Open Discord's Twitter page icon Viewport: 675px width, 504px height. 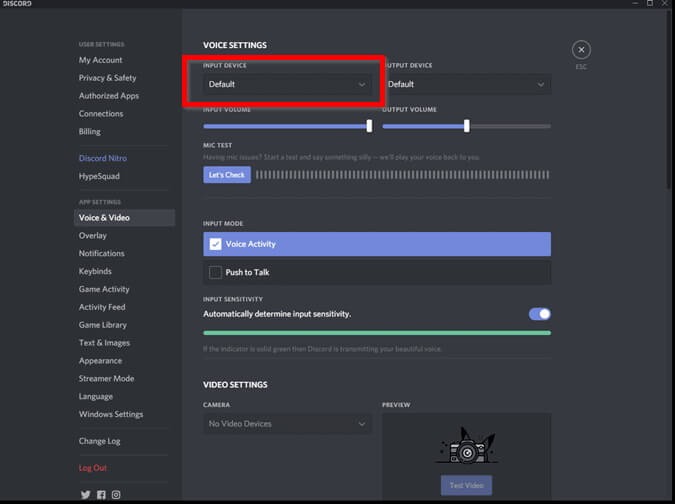[86, 495]
